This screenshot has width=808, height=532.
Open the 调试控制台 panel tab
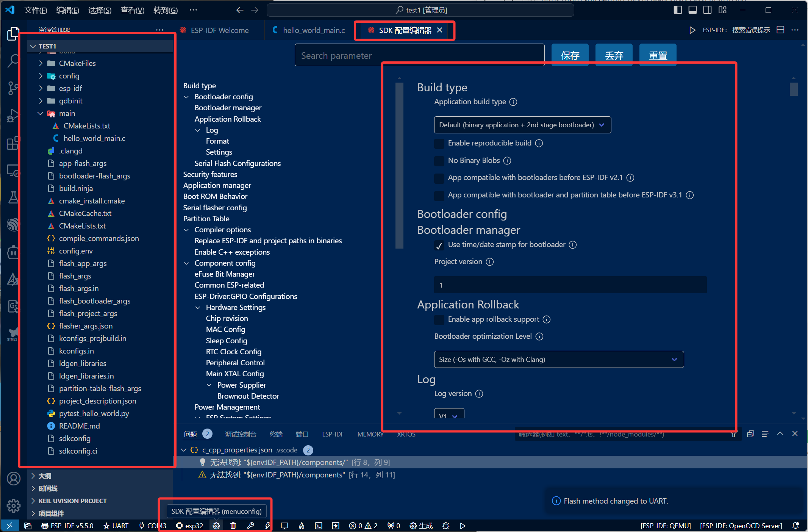point(241,434)
